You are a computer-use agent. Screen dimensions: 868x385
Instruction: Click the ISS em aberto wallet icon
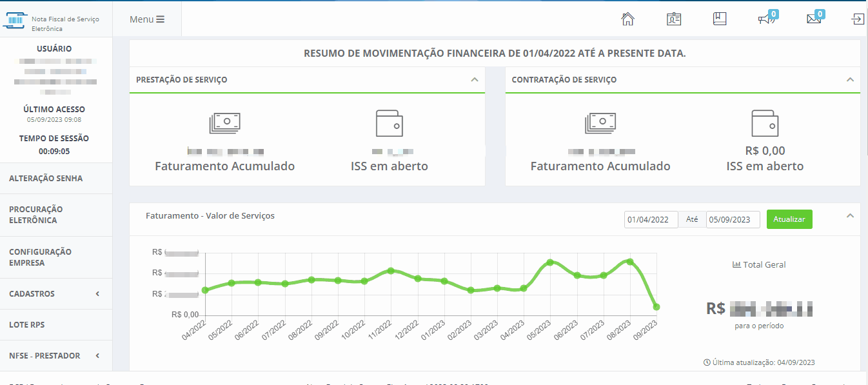tap(389, 123)
